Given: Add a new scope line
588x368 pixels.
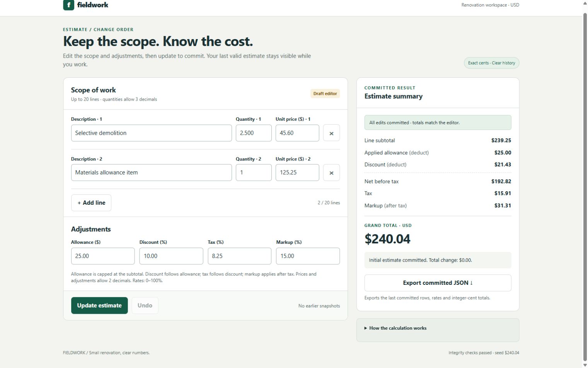Looking at the screenshot, I should pyautogui.click(x=91, y=203).
